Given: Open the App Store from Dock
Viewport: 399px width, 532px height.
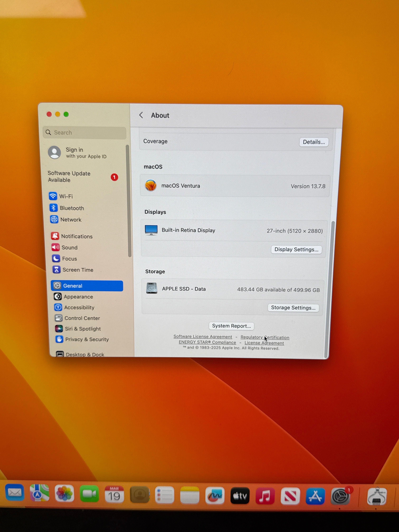Looking at the screenshot, I should 315,496.
